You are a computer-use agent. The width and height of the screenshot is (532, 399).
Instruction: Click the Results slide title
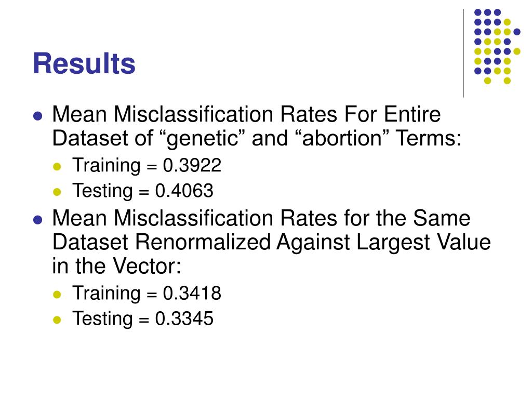point(84,63)
